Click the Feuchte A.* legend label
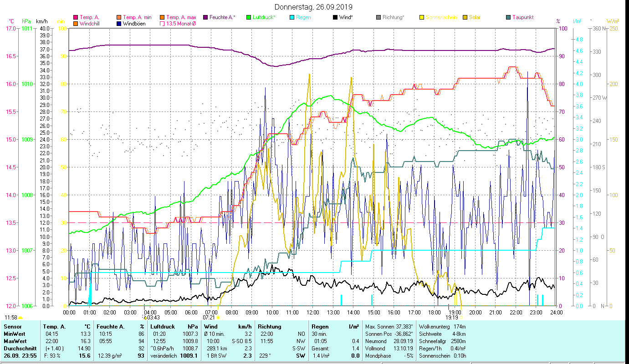This screenshot has width=629, height=364. 223,17
